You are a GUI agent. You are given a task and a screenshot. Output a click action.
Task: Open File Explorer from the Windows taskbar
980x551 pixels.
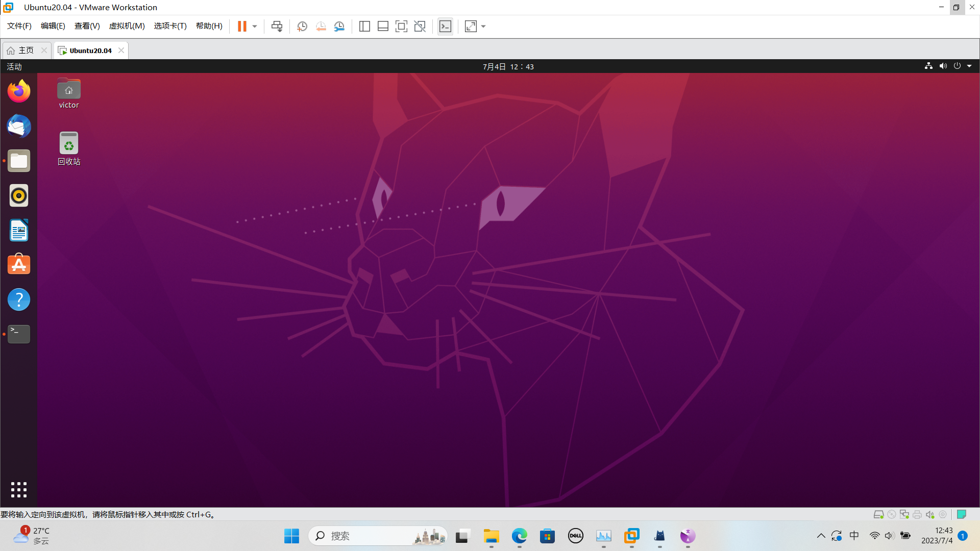pos(492,536)
